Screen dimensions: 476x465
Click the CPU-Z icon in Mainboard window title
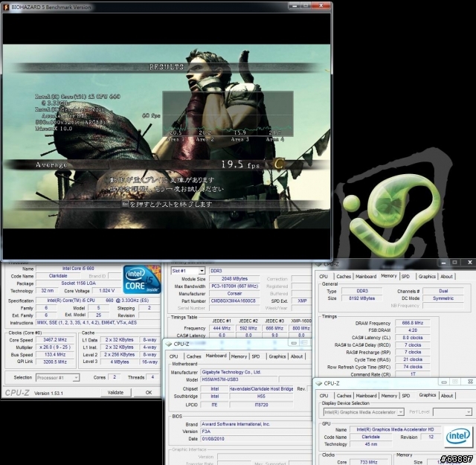169,344
